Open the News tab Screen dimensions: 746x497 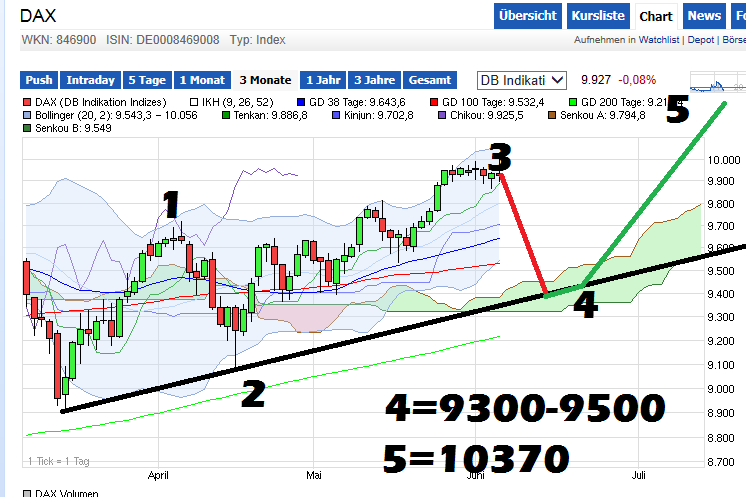[x=704, y=16]
